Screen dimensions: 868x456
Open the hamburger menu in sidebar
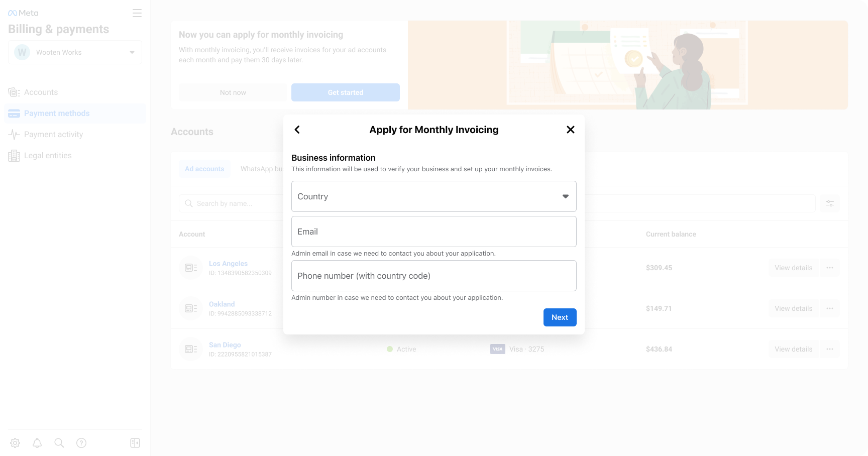(137, 13)
